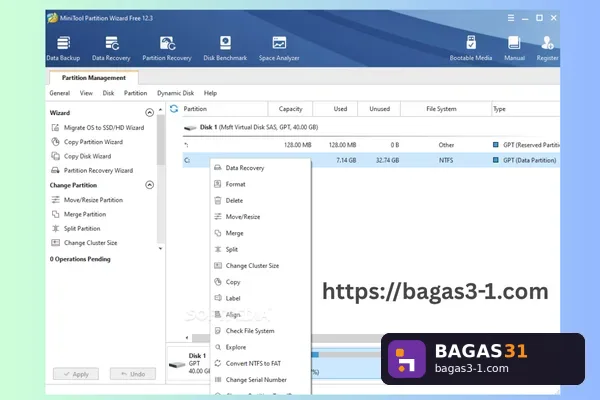600x400 pixels.
Task: Open Partition Recovery in the toolbar
Action: pyautogui.click(x=167, y=49)
